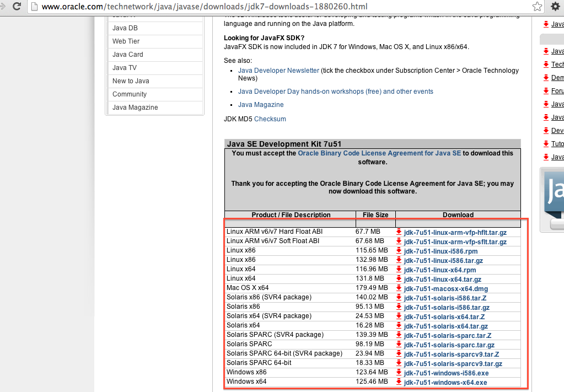Click the download arrow icon for jdk-7u51-solaris-sparc.tar.Z
Image resolution: width=564 pixels, height=392 pixels.
click(399, 335)
